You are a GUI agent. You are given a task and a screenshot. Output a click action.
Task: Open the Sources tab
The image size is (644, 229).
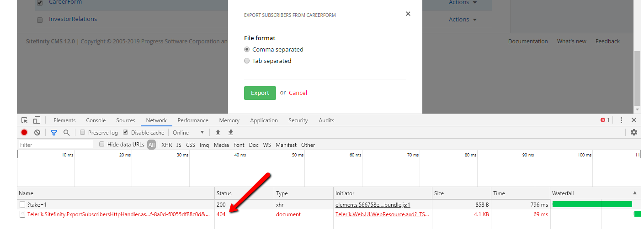[x=126, y=120]
